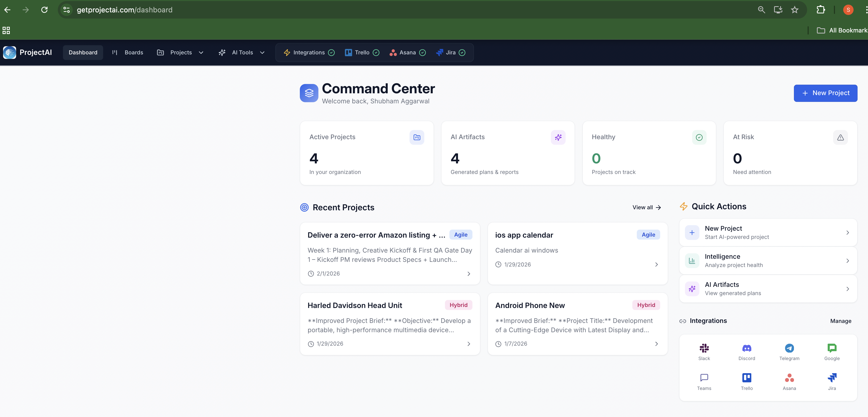Switch to the Boards tab

[133, 53]
